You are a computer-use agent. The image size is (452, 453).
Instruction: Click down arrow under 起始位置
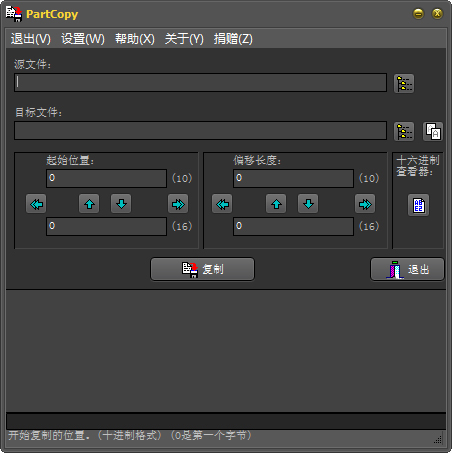click(121, 204)
